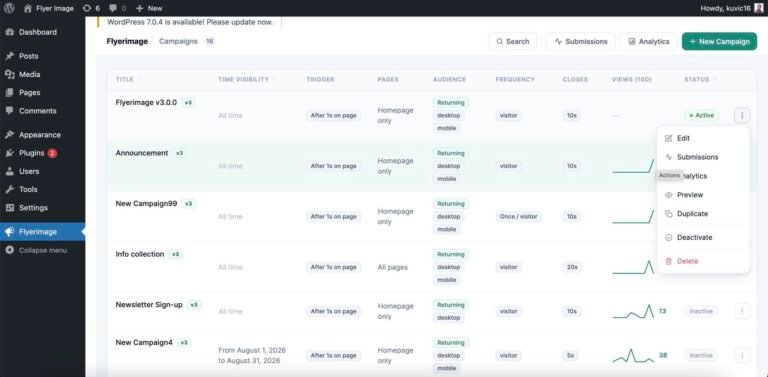
Task: Open the WordPress logo menu
Action: coord(9,8)
